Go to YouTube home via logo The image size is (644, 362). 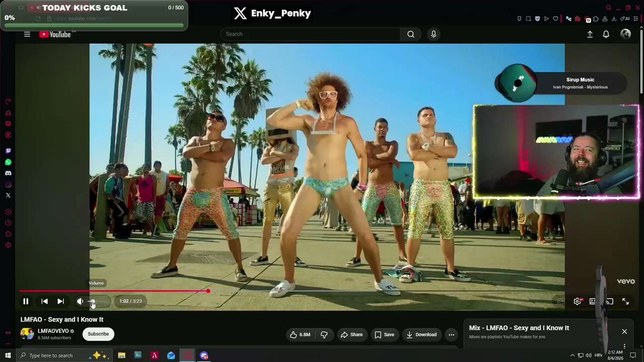click(55, 34)
